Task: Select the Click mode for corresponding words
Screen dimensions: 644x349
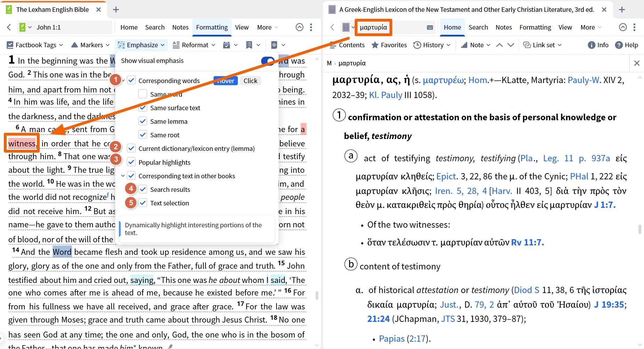Action: coord(250,81)
